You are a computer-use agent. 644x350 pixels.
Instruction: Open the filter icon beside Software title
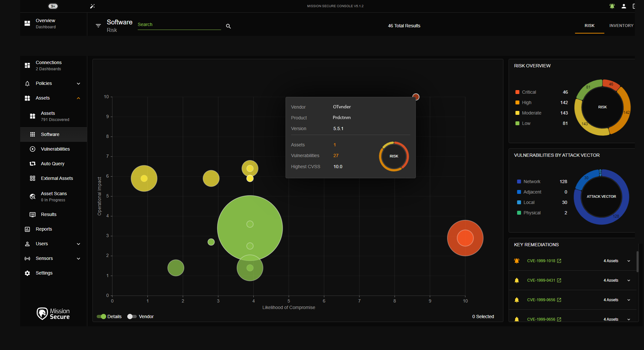click(x=98, y=26)
